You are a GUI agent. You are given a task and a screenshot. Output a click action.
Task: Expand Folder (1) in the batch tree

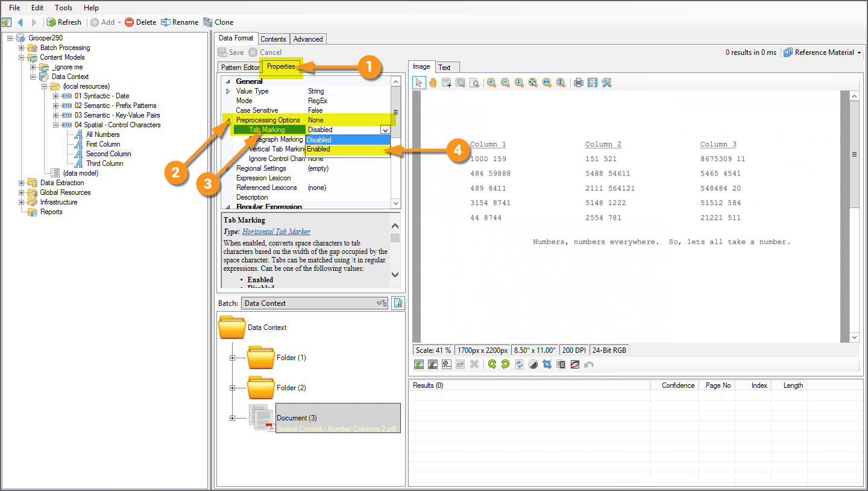(232, 358)
